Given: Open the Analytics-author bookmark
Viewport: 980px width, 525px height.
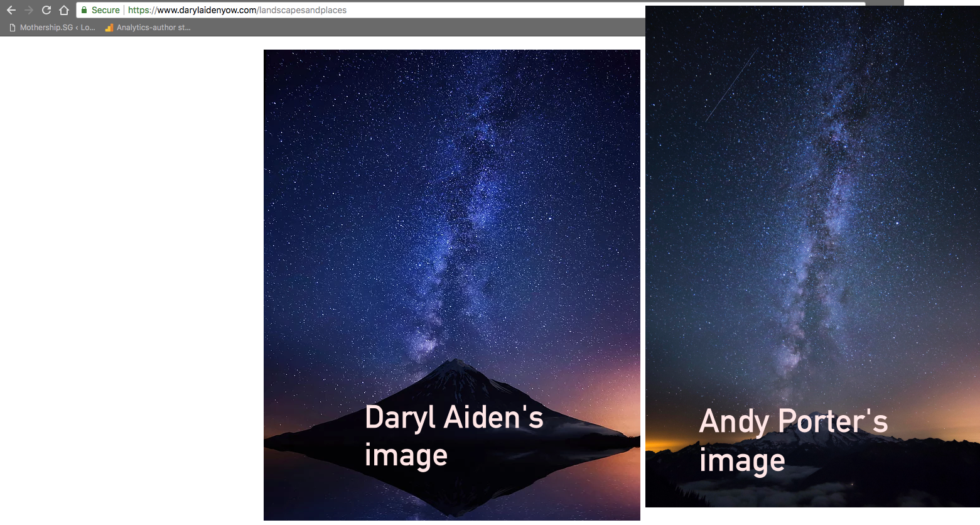Looking at the screenshot, I should coord(148,28).
